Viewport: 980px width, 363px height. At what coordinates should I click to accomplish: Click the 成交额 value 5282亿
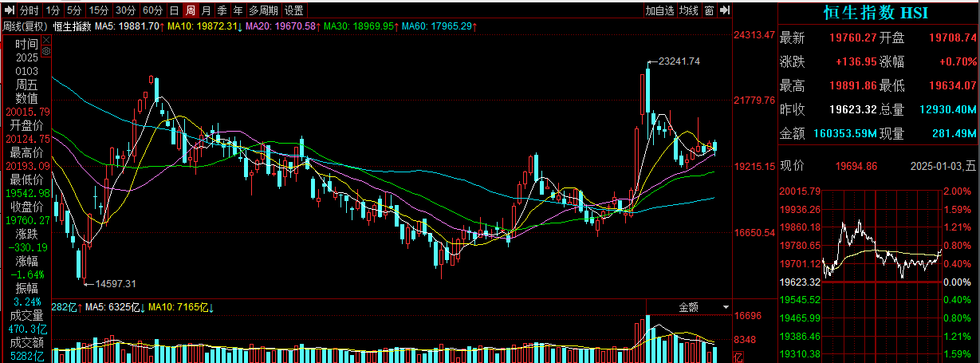click(29, 355)
